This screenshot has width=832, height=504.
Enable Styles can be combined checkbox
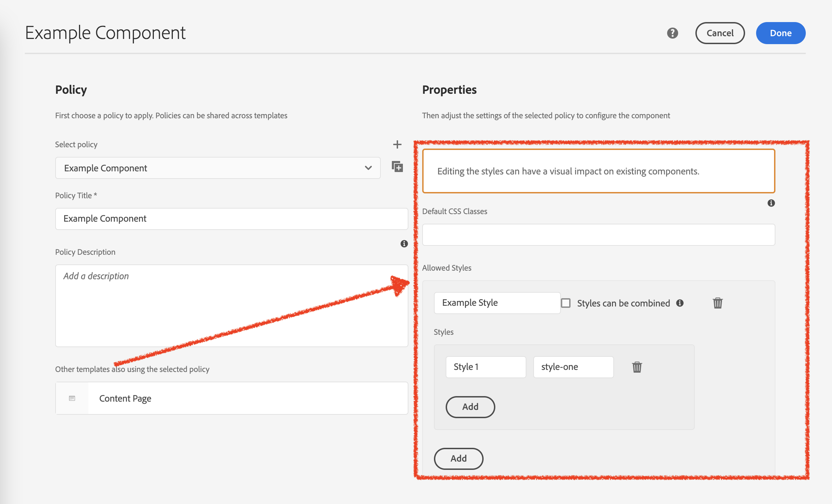pos(566,303)
